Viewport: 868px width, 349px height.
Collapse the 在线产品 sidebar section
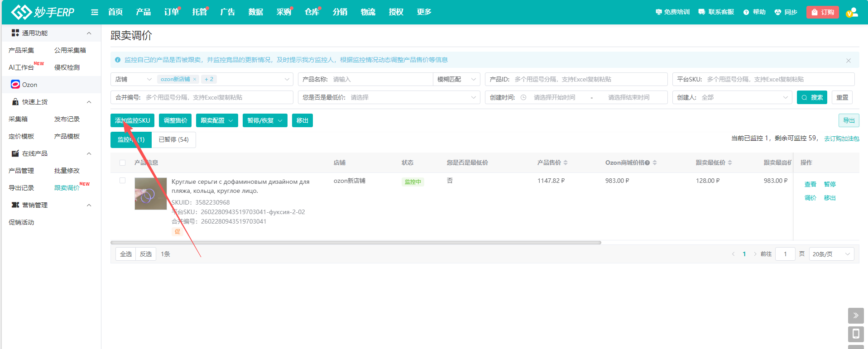coord(89,153)
